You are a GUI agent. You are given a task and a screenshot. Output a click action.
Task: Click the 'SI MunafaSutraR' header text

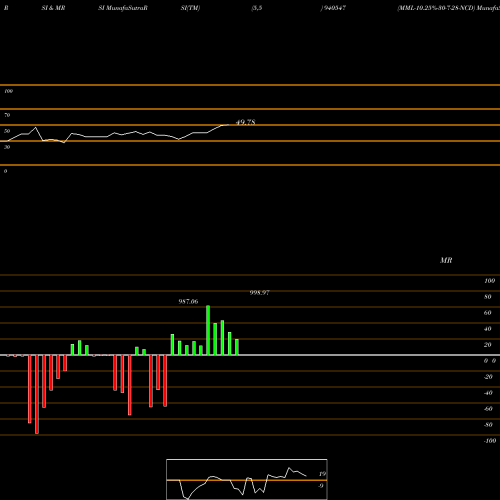click(123, 8)
